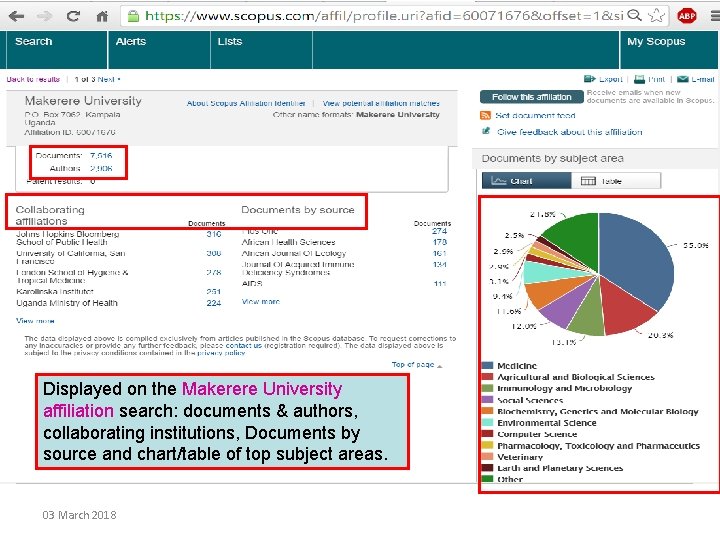Click Computer Science legend label
The width and height of the screenshot is (720, 540).
tap(537, 434)
